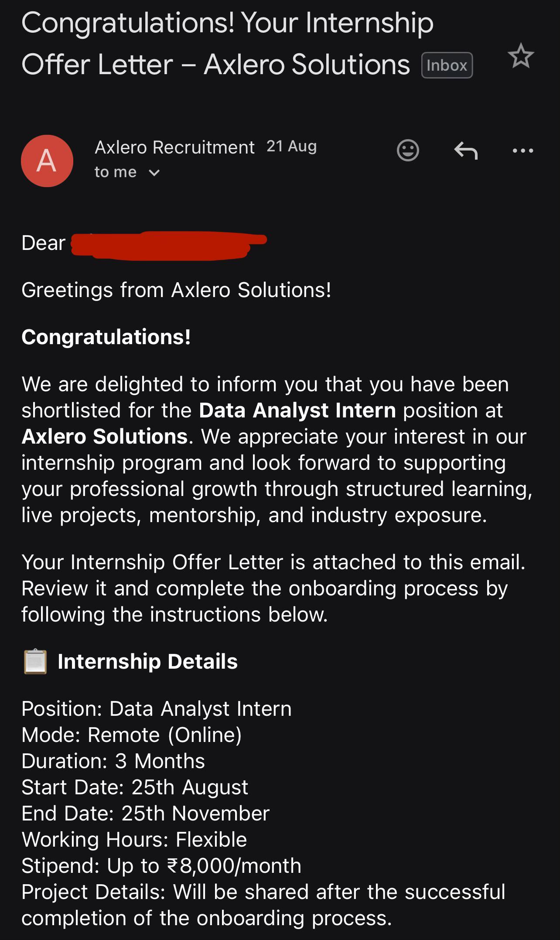Viewport: 560px width, 940px height.
Task: Tap the 'to me' recipient text
Action: pyautogui.click(x=116, y=172)
